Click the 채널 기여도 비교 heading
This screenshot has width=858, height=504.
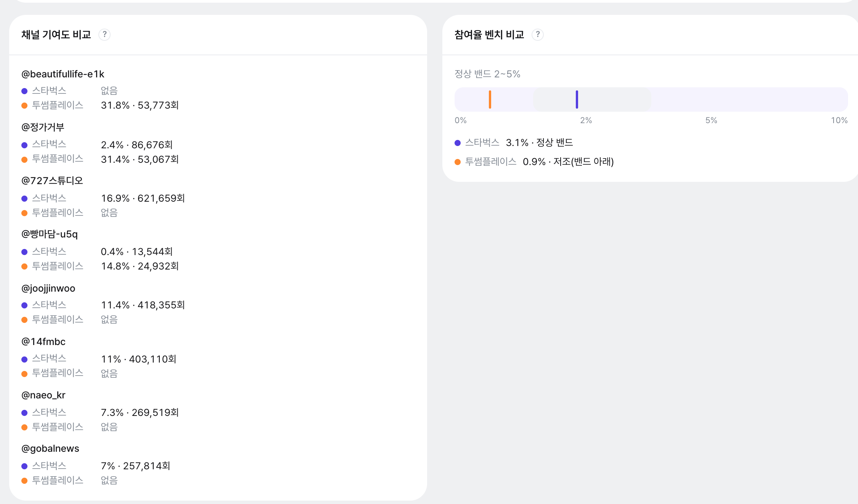56,35
